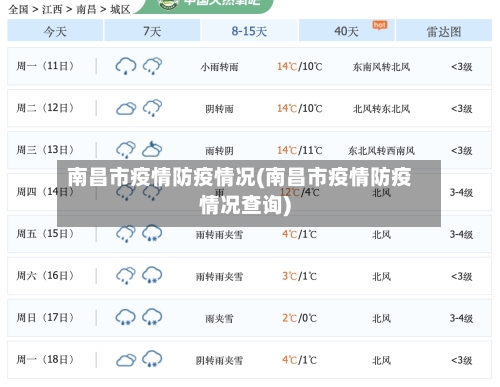Click night cloudy moon icon for 周三(13日)
The height and width of the screenshot is (387, 500).
coord(152,149)
